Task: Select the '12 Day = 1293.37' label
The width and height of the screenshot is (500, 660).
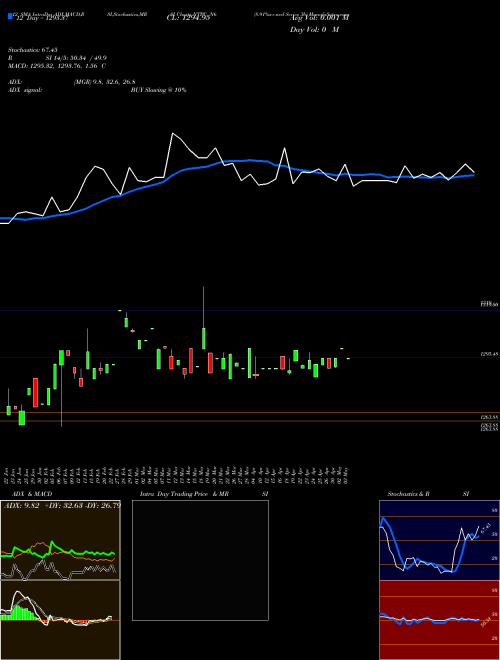Action: [41, 18]
